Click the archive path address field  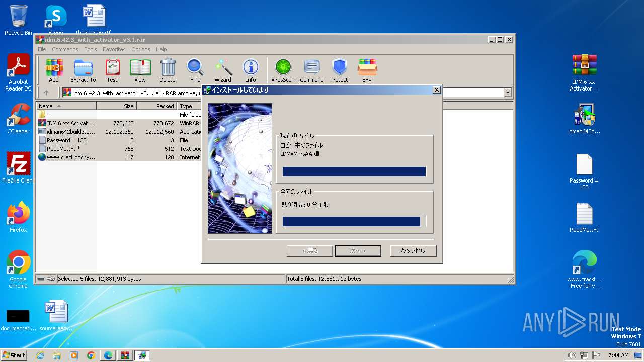click(x=287, y=93)
